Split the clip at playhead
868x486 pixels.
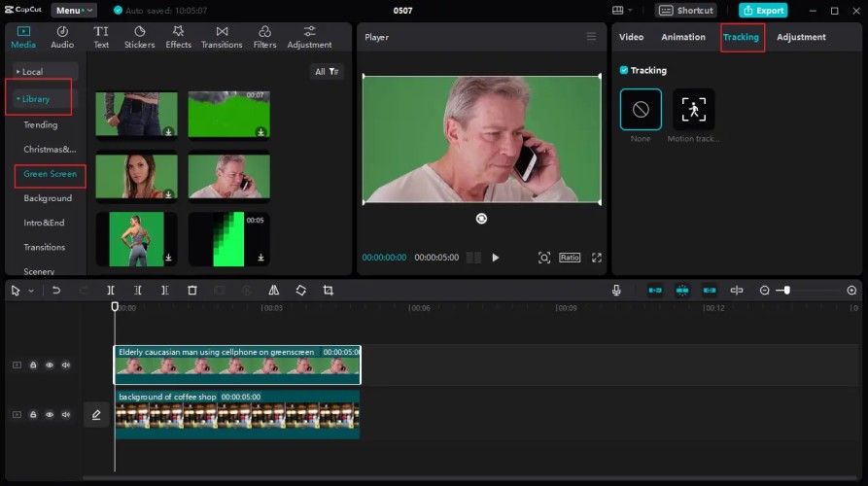[111, 290]
